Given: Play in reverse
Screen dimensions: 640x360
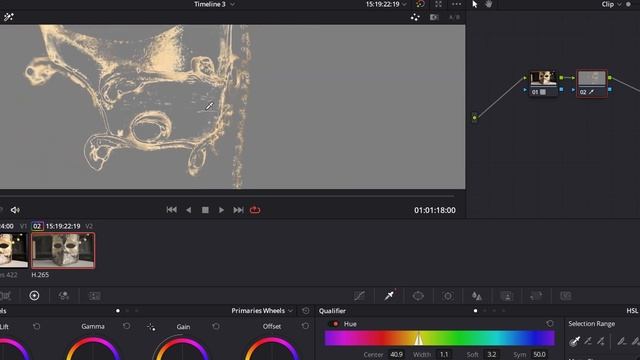Looking at the screenshot, I should click(189, 210).
